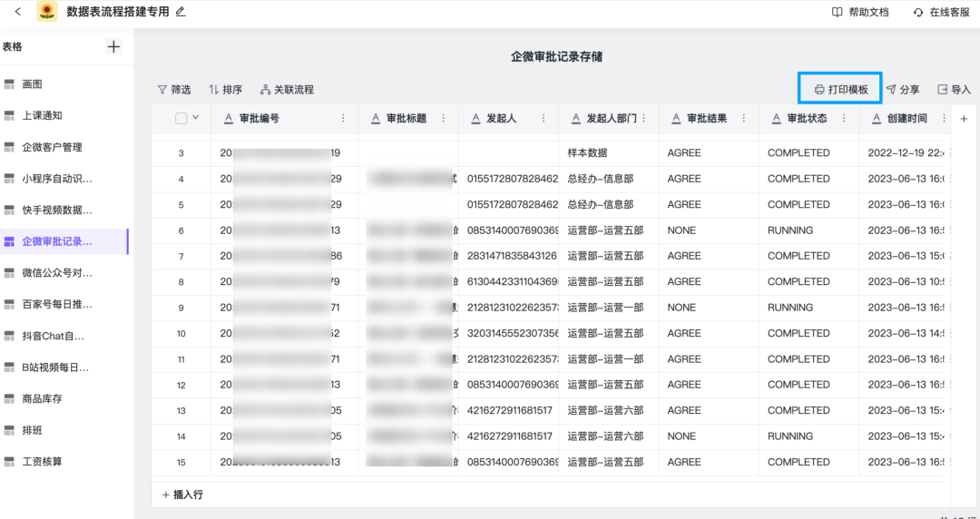Open the 抖音Chat自… table
Viewport: 980px width, 519px height.
click(x=64, y=336)
